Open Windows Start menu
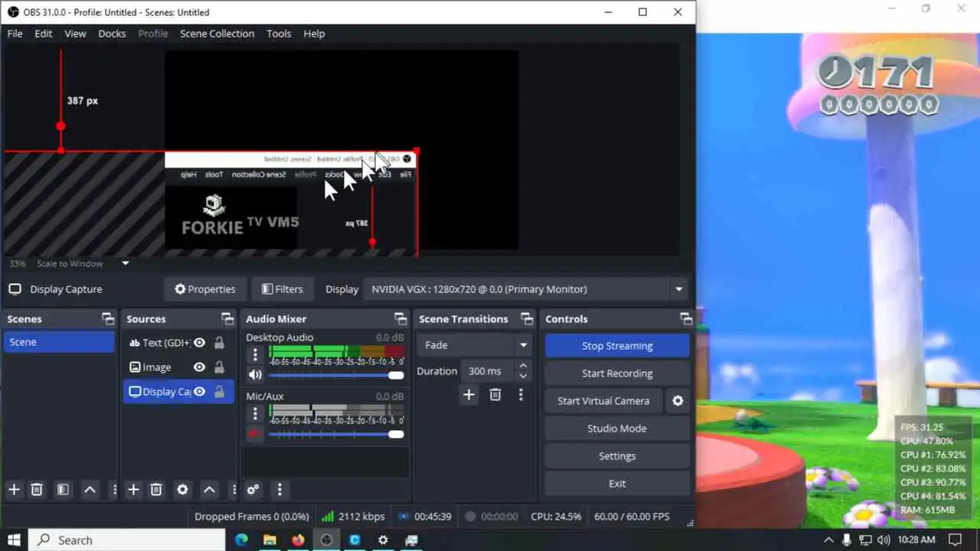The width and height of the screenshot is (980, 551). point(14,540)
